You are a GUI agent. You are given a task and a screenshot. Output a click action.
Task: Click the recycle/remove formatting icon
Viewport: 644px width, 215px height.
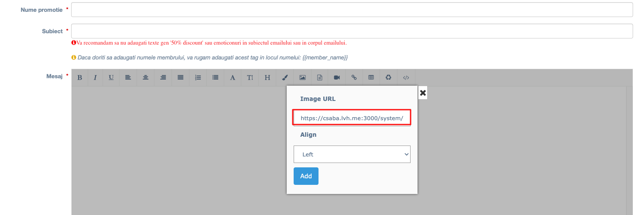[388, 77]
